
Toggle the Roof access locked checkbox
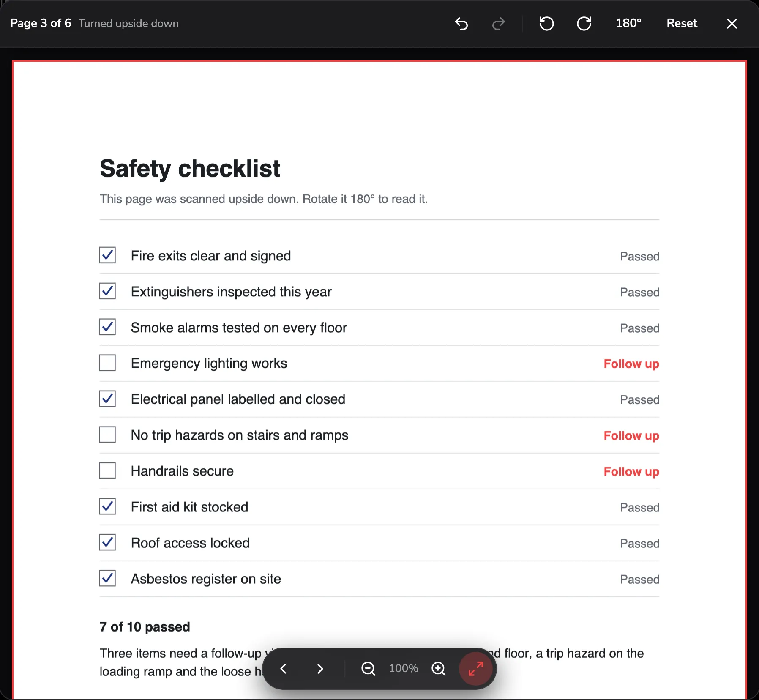click(x=107, y=542)
